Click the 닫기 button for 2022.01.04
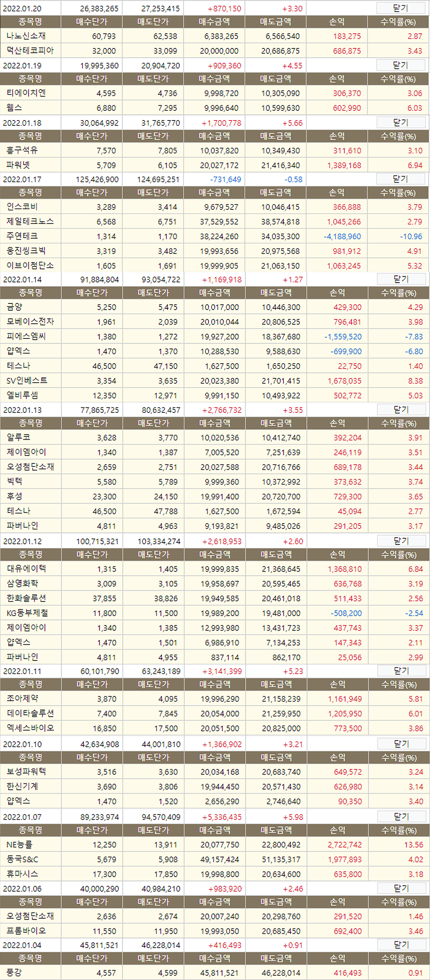The image size is (430, 980). click(x=401, y=945)
